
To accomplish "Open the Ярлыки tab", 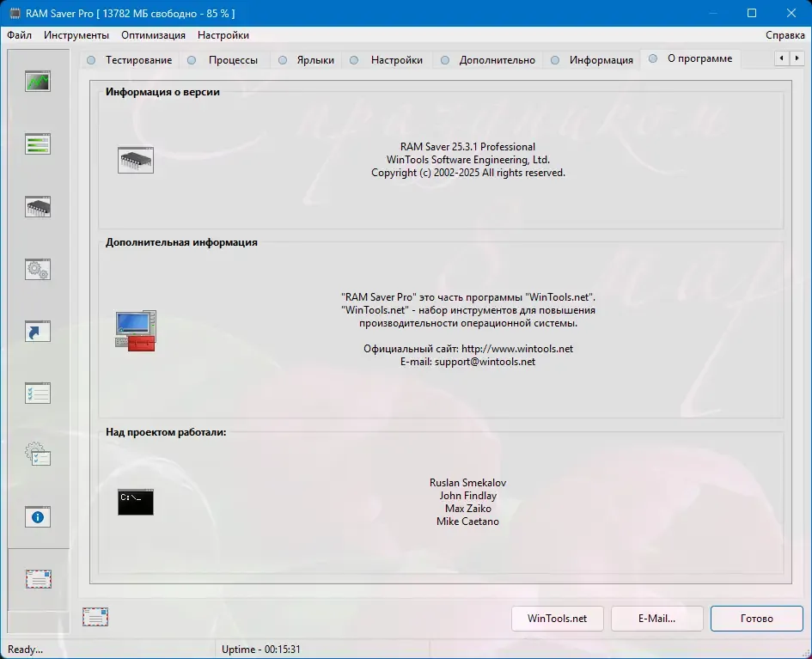I will tap(307, 60).
